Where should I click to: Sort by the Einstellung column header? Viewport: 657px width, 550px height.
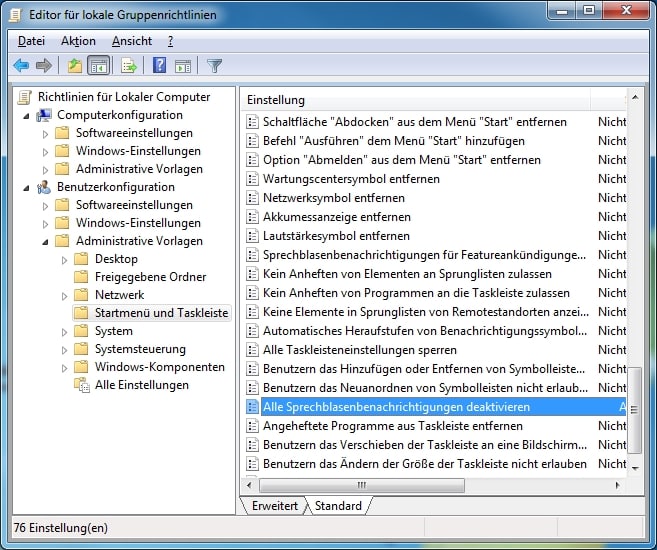(416, 100)
